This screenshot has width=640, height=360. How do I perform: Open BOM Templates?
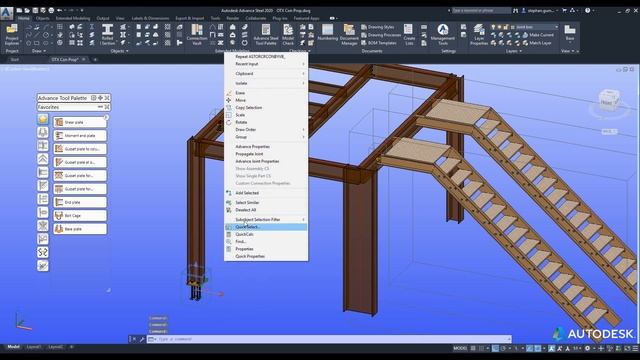point(379,43)
